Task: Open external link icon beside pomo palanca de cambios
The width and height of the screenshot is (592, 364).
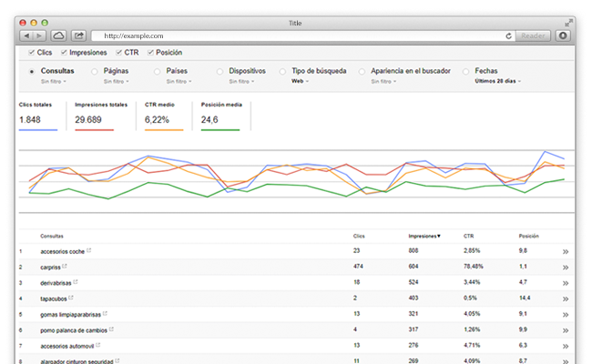Action: tap(111, 329)
